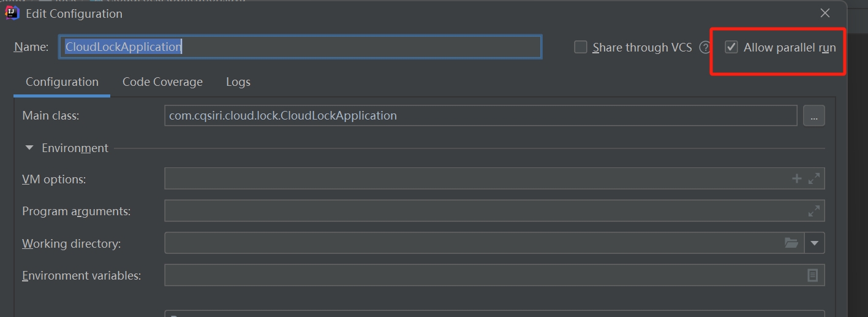868x317 pixels.
Task: Expand the Program arguments field editor
Action: [813, 211]
